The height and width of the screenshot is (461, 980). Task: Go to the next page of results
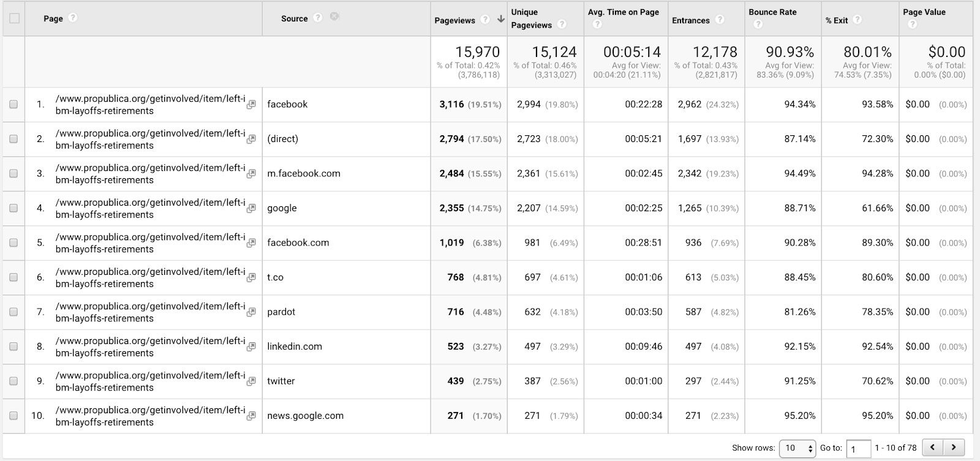(954, 448)
